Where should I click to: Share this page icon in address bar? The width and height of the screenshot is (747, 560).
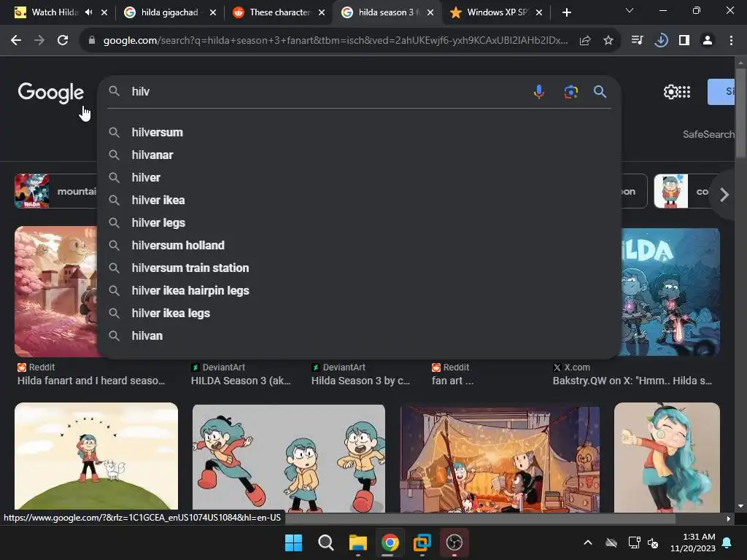pyautogui.click(x=585, y=41)
